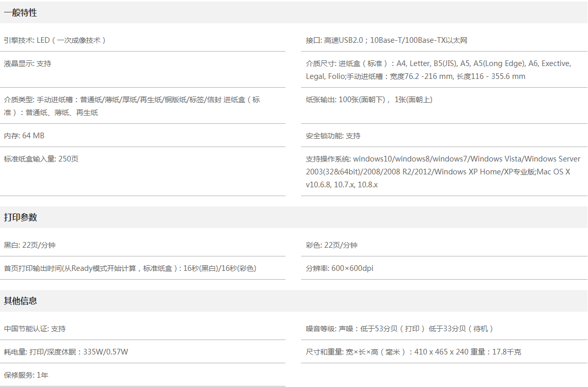Click the 打印参数 section header
Screen dimensions: 588x387
[21, 217]
